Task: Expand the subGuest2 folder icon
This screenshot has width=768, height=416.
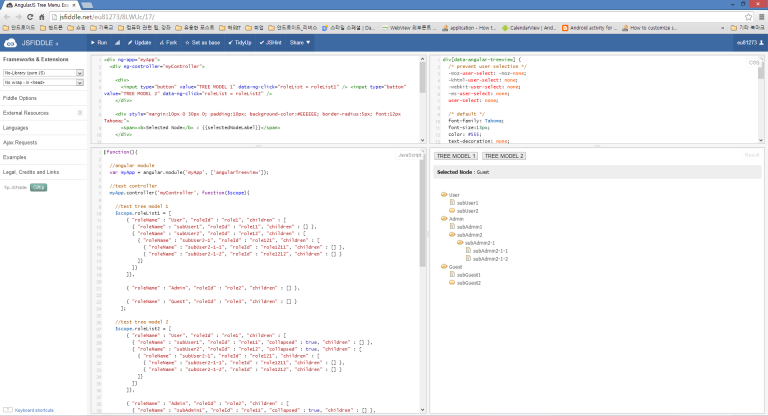Action: point(452,282)
